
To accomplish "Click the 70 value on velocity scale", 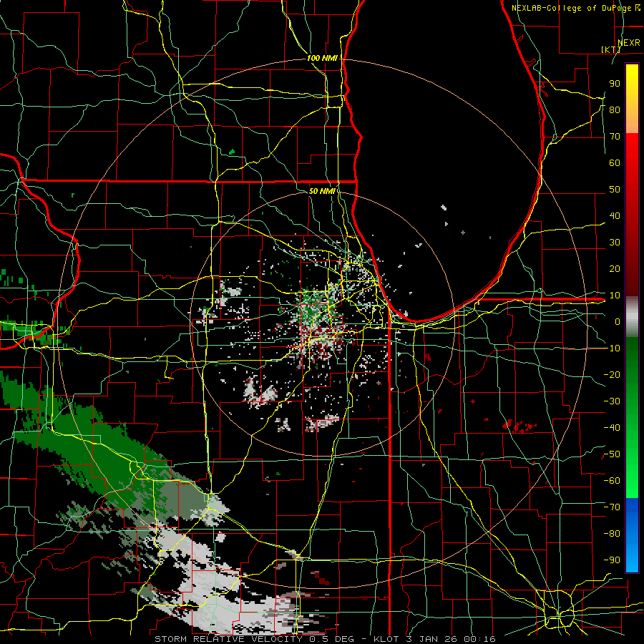I will pos(615,137).
